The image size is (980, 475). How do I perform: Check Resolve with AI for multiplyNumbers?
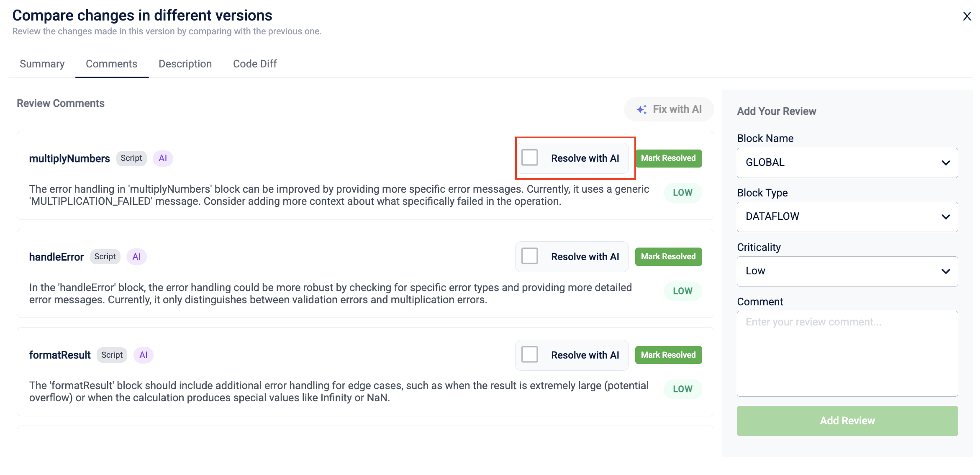pos(530,158)
